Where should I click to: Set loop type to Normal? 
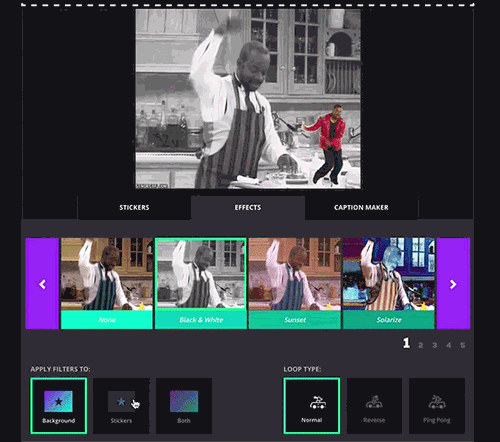(312, 406)
